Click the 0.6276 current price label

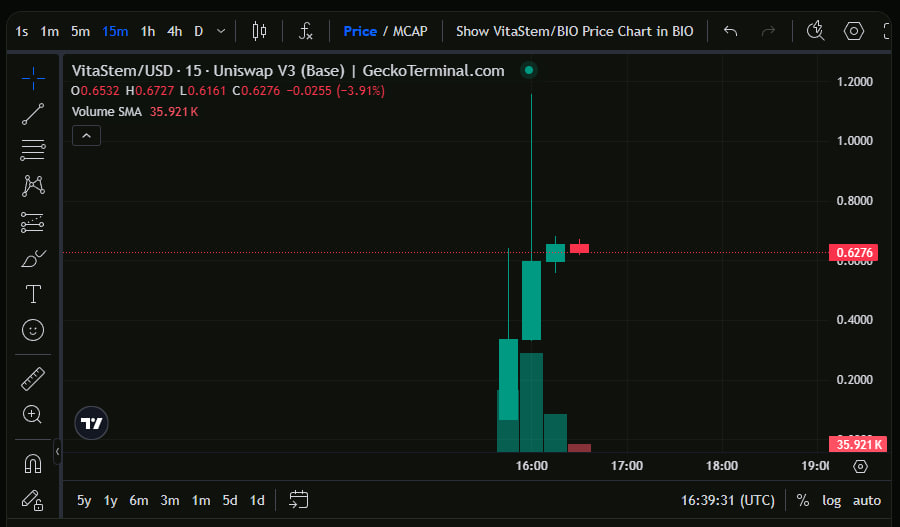click(x=854, y=253)
